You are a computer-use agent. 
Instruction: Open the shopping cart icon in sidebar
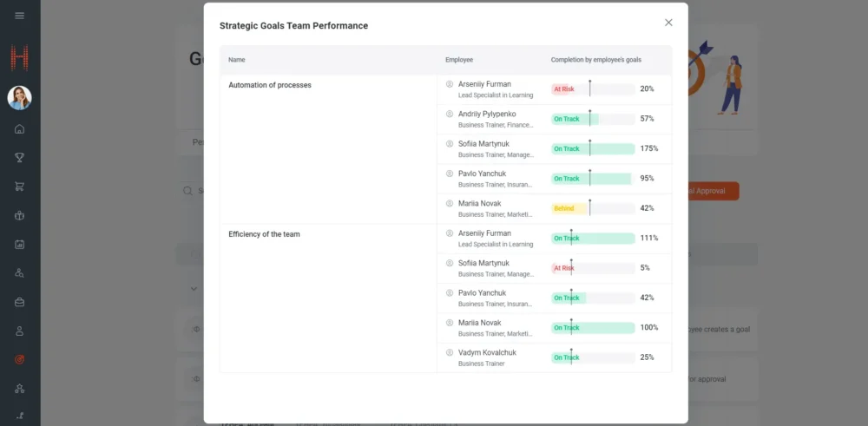(19, 187)
